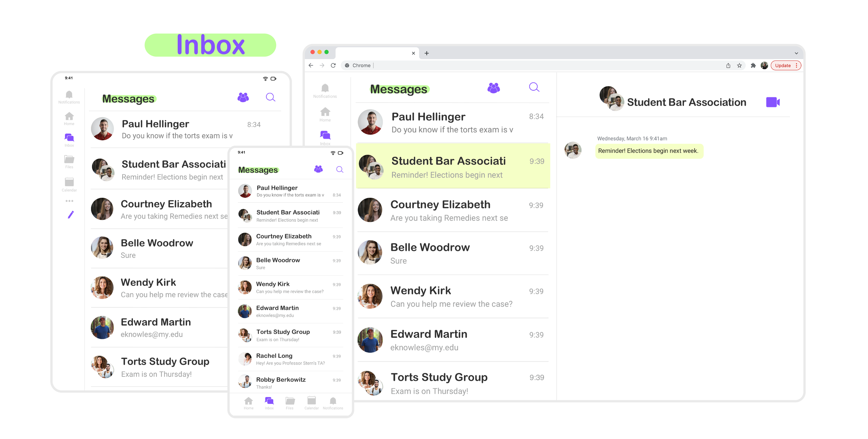Screen dimensions: 868x439
Task: Click the group contacts icon in browser Messages
Action: (x=493, y=88)
